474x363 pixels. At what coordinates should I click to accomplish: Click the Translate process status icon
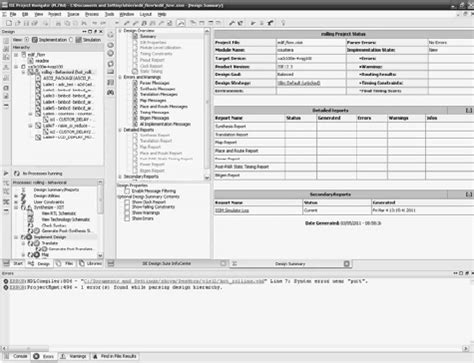click(37, 243)
